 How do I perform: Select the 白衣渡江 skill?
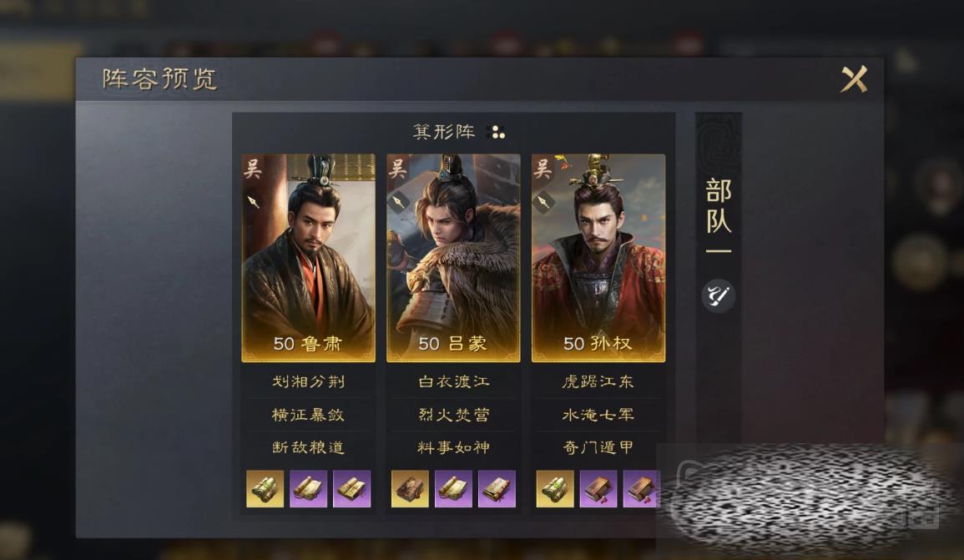[x=454, y=381]
